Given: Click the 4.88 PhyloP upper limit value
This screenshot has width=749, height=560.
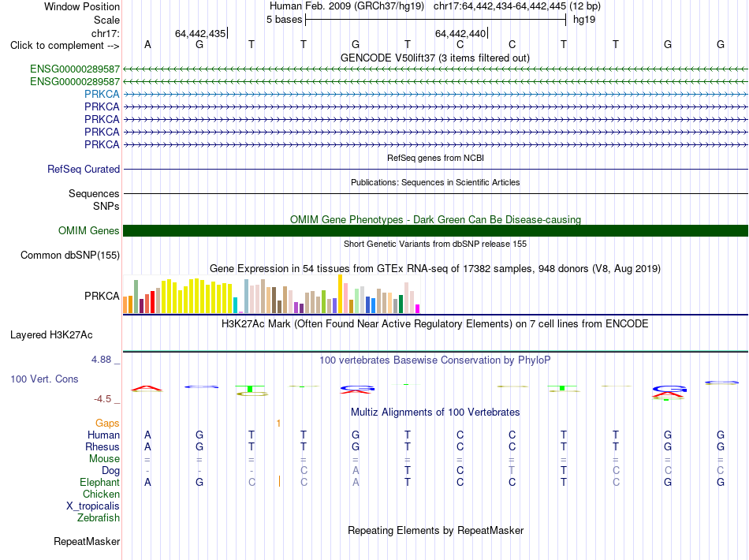Looking at the screenshot, I should tap(101, 360).
